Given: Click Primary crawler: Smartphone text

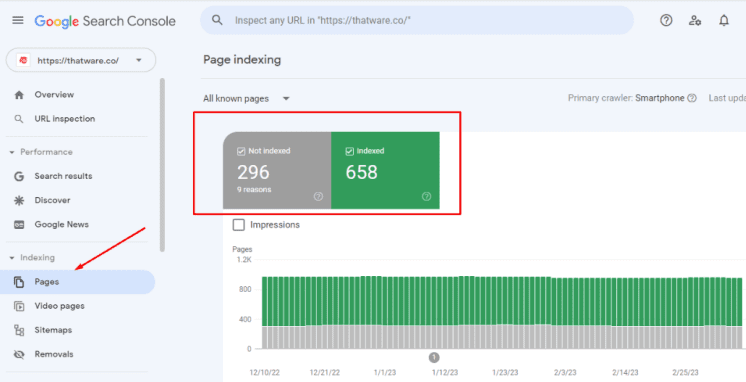Looking at the screenshot, I should click(626, 98).
